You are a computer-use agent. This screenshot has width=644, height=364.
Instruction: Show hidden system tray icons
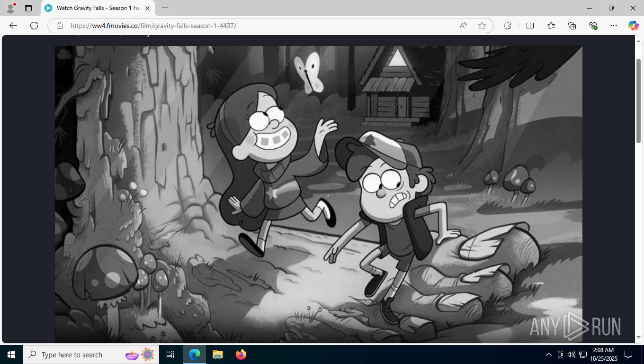click(x=549, y=355)
